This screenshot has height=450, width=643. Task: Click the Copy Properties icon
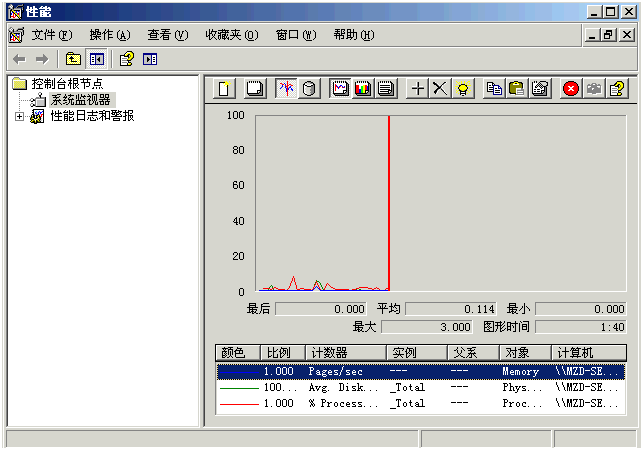pyautogui.click(x=494, y=88)
